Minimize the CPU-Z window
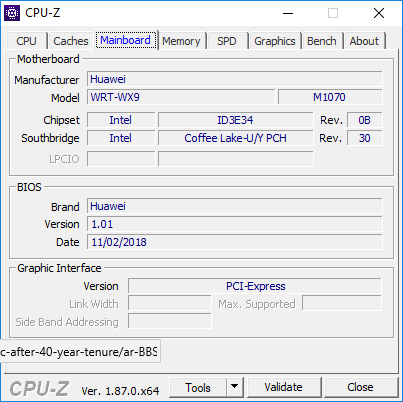 (x=288, y=13)
